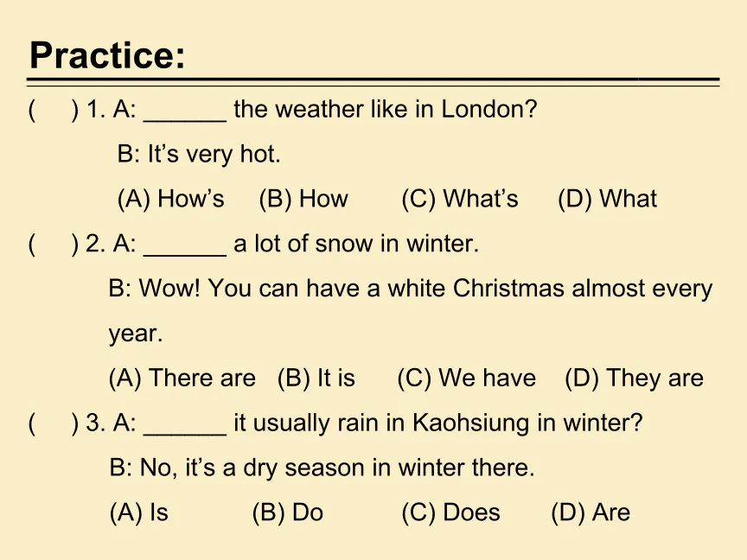This screenshot has height=560, width=747.
Task: Click the reply "It's very hot."
Action: tap(199, 155)
